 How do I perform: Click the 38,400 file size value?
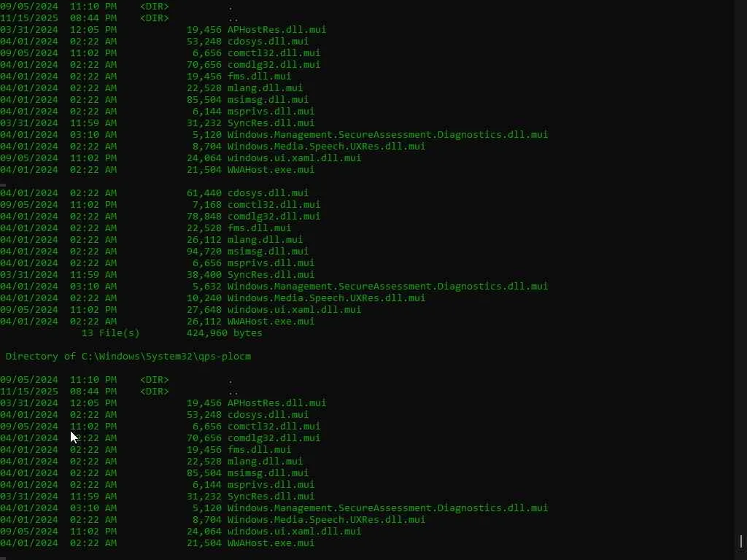204,275
